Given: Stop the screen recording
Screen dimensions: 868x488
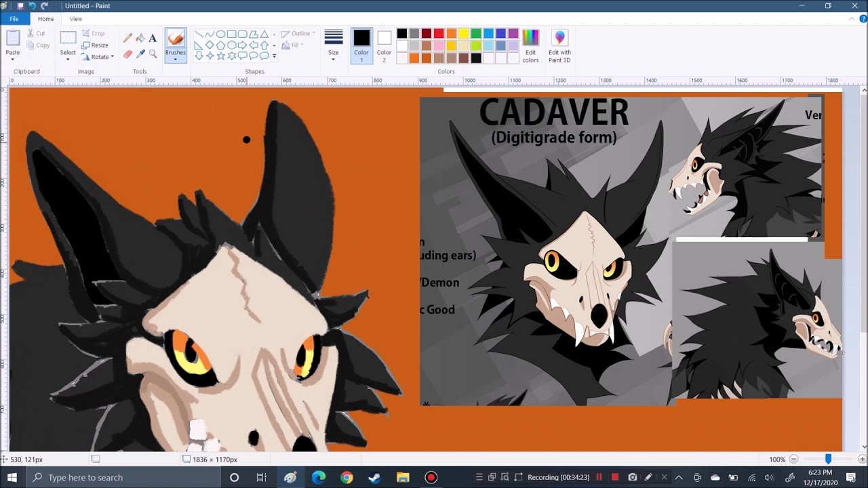Looking at the screenshot, I should tap(615, 477).
